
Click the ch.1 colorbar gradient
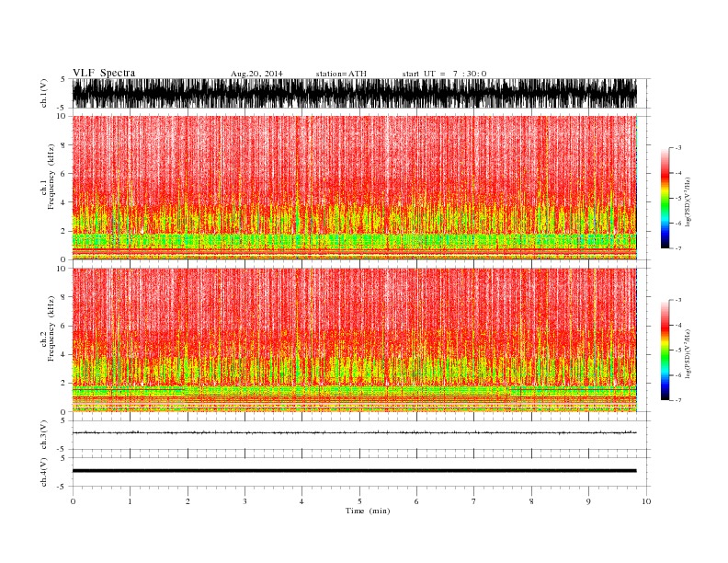pos(665,198)
